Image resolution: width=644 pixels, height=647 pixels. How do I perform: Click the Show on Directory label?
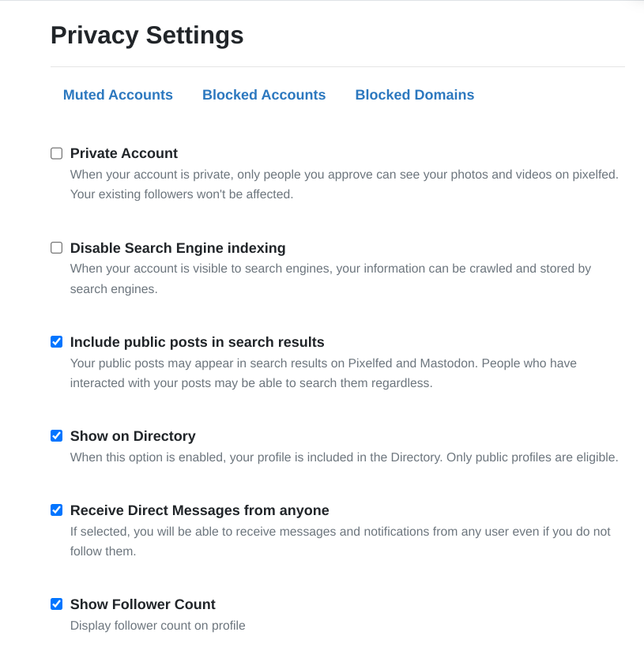pyautogui.click(x=133, y=436)
